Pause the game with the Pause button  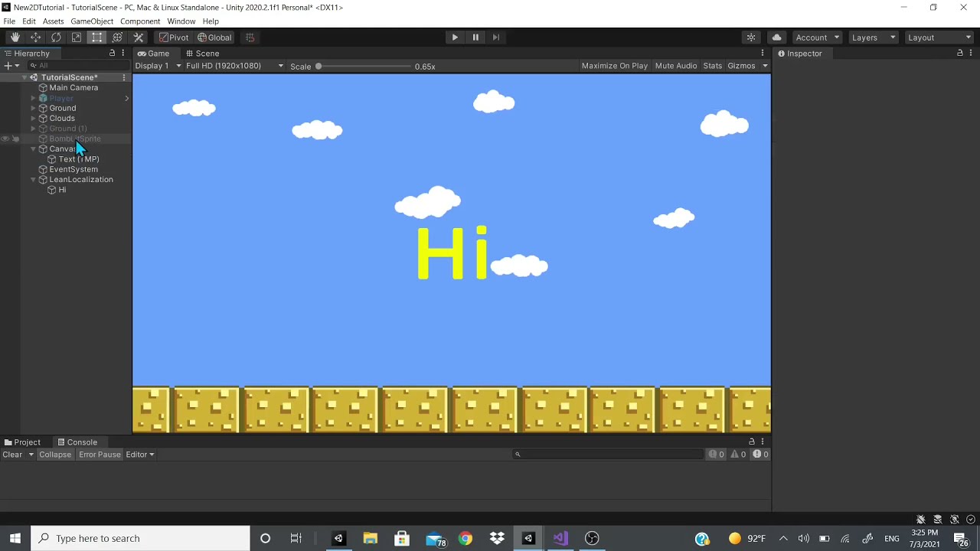[x=475, y=37]
